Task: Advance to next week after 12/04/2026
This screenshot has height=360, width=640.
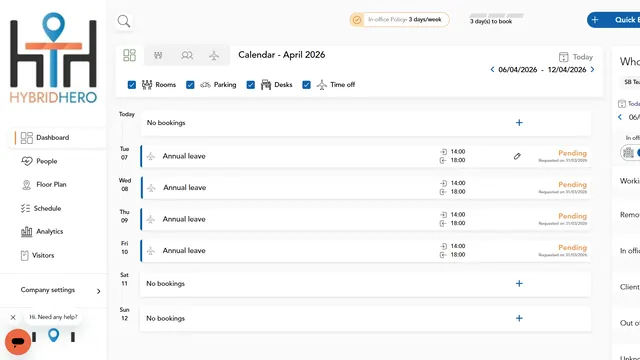Action: [x=593, y=69]
